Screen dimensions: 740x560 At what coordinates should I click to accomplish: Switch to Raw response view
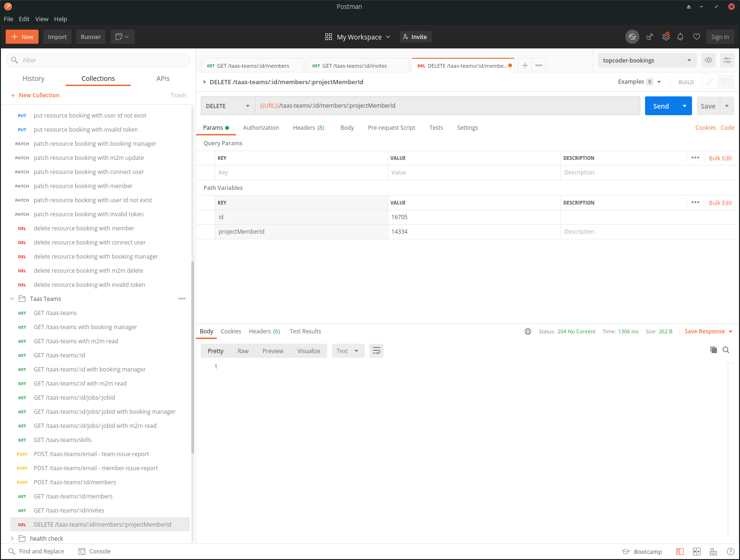tap(243, 351)
